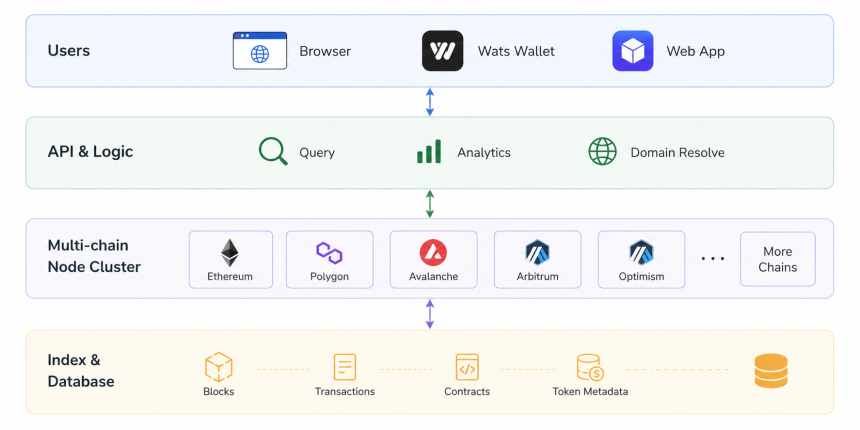Click the Browser window globe icon
This screenshot has height=430, width=860.
[259, 50]
